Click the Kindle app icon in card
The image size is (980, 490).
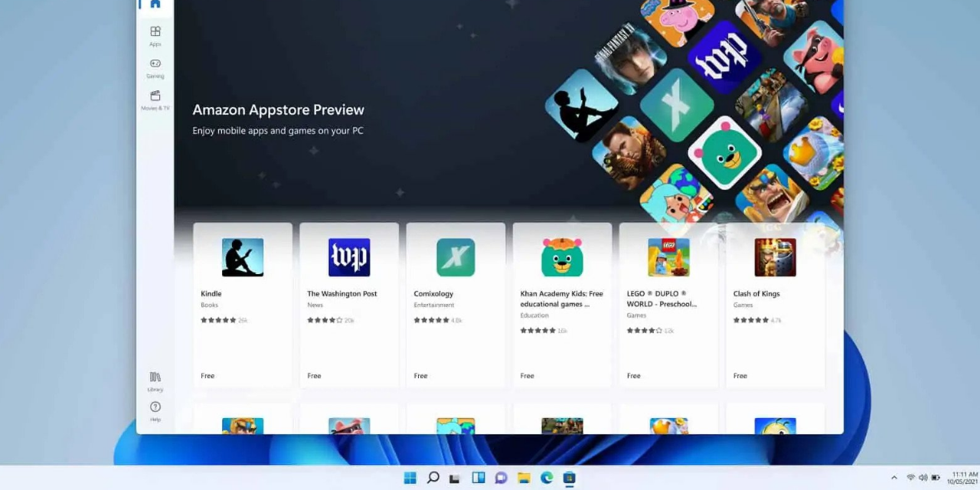point(243,257)
